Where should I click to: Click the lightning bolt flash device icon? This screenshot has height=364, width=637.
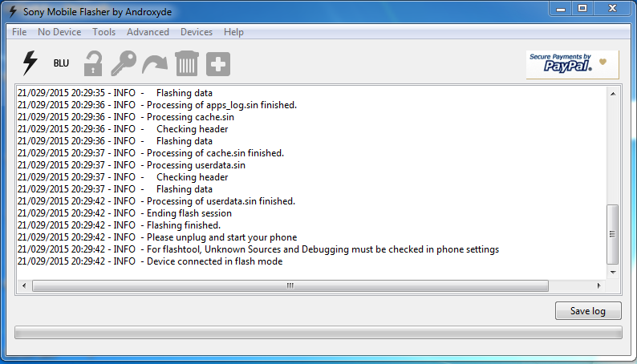click(x=30, y=63)
